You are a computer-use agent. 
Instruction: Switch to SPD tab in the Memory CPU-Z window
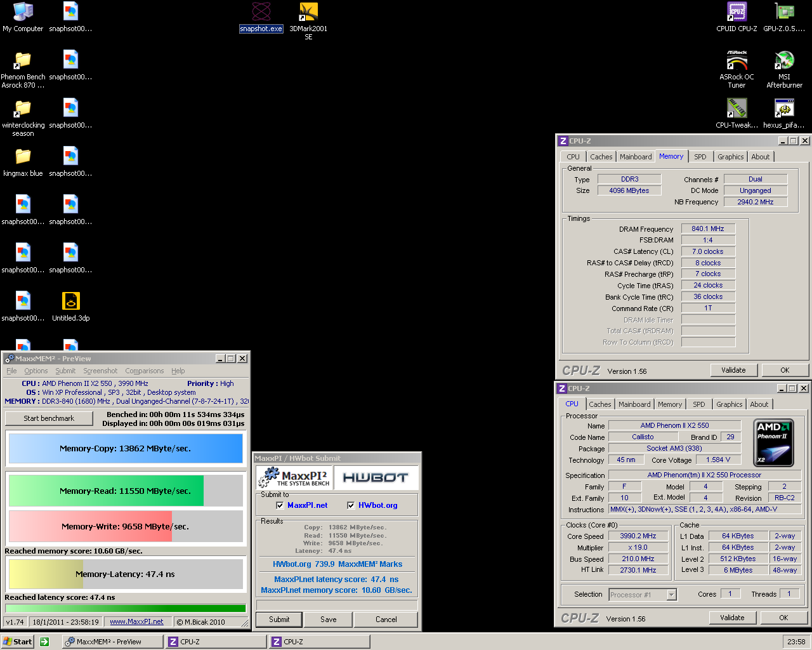pyautogui.click(x=700, y=157)
